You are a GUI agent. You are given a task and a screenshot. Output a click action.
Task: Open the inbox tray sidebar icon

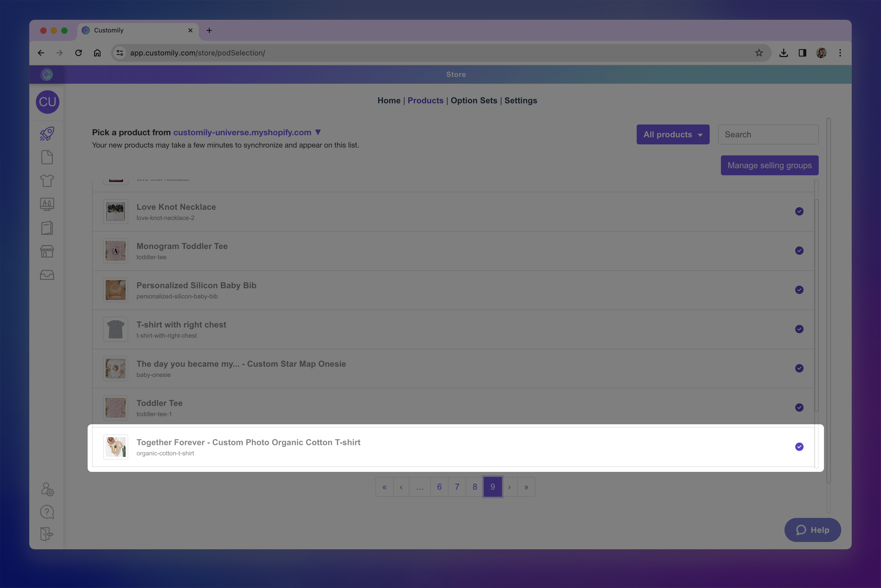(47, 275)
